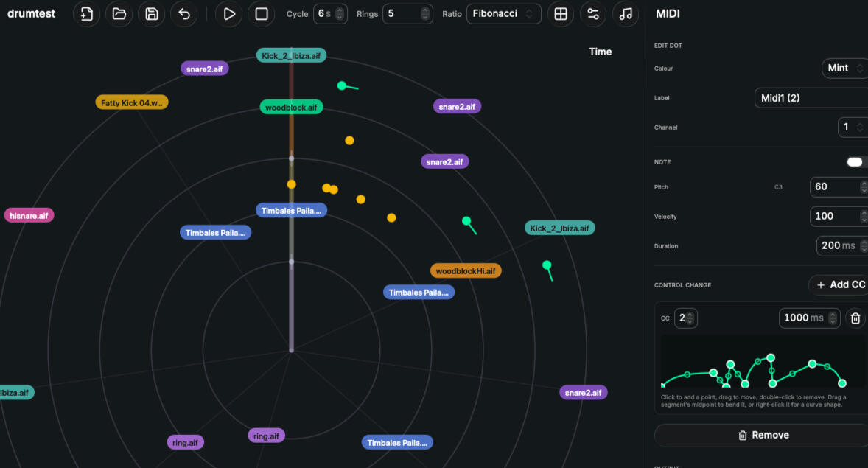Select the Timbales Paila label at bottom
This screenshot has height=468, width=868.
397,442
